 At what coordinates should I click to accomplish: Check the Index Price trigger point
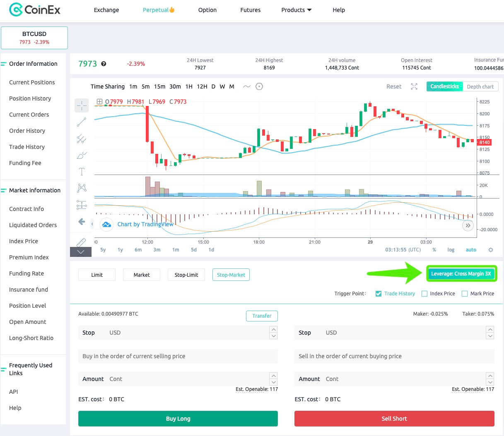(x=424, y=294)
